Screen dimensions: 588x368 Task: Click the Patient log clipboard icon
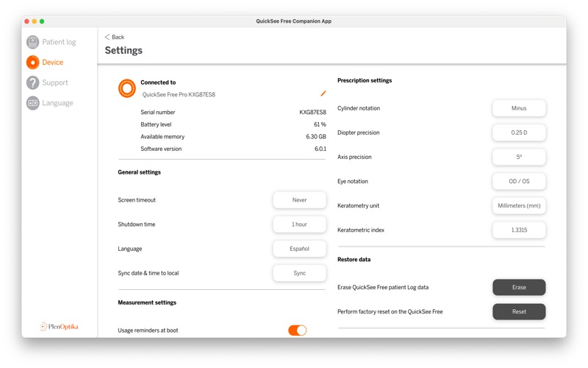(x=32, y=42)
